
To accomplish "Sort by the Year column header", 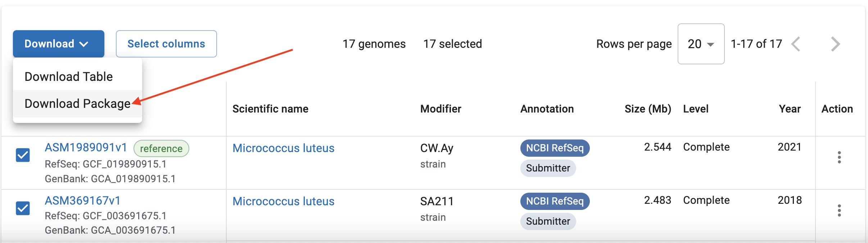I will (x=790, y=109).
